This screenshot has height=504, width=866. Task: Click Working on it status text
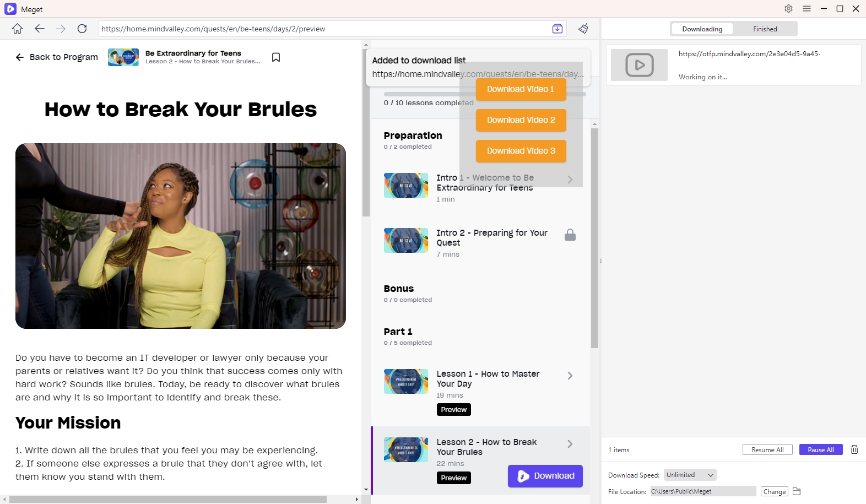(x=703, y=77)
